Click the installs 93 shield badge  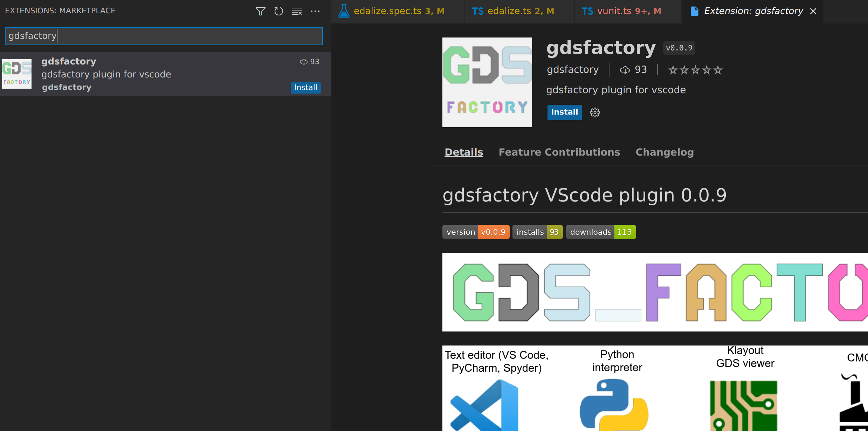point(537,232)
